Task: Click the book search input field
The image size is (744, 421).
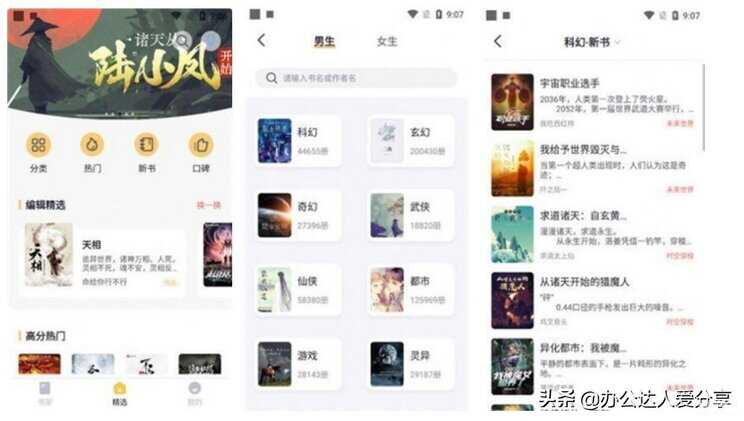Action: 356,78
